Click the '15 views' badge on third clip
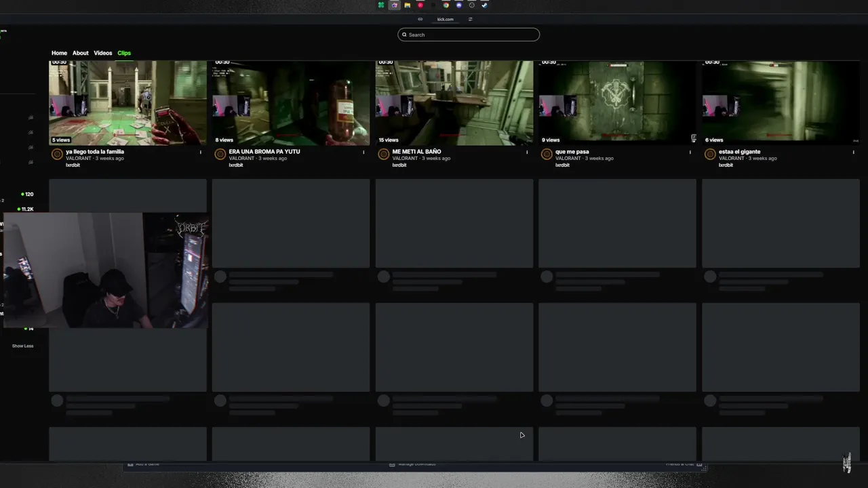868x488 pixels. pyautogui.click(x=389, y=140)
